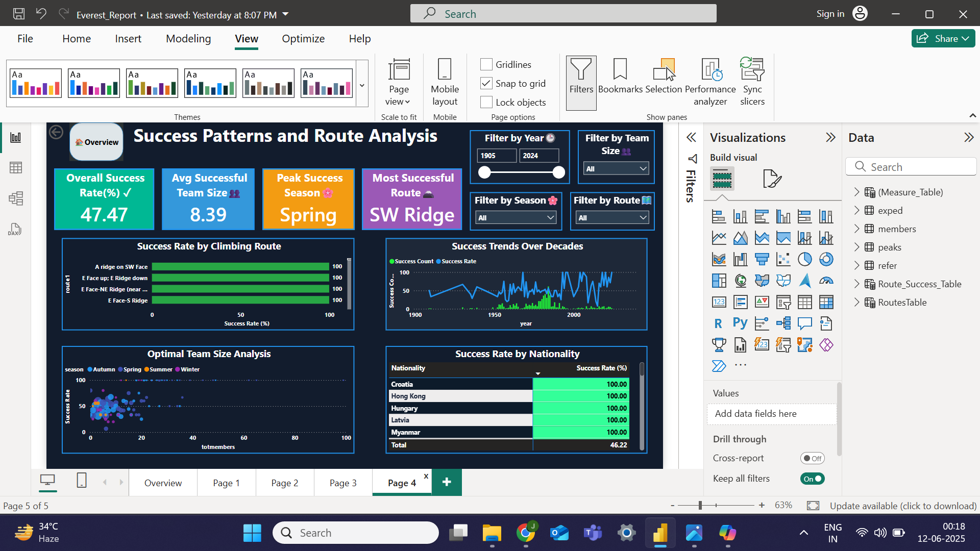Switch to Table view in left sidebar
This screenshot has width=980, height=551.
[x=16, y=168]
